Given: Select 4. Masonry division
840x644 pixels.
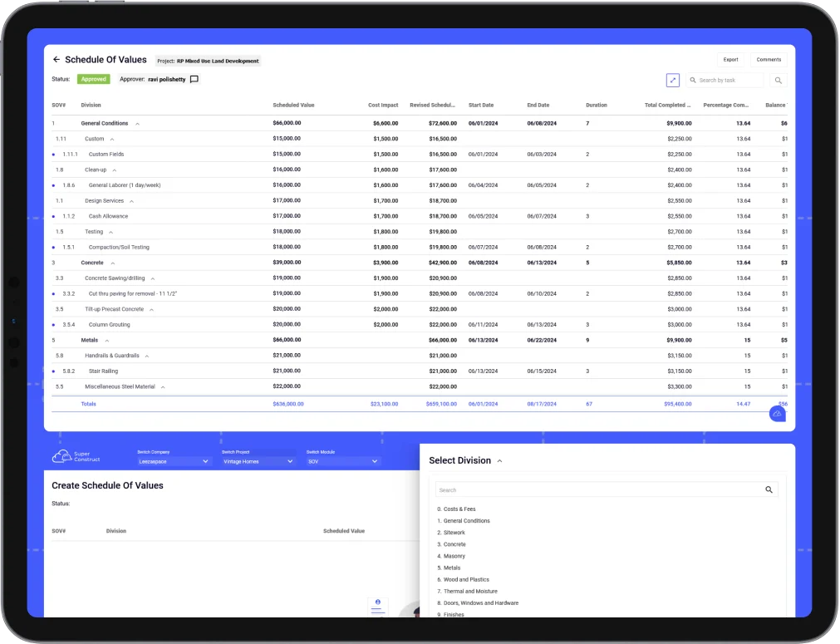Looking at the screenshot, I should pos(451,556).
